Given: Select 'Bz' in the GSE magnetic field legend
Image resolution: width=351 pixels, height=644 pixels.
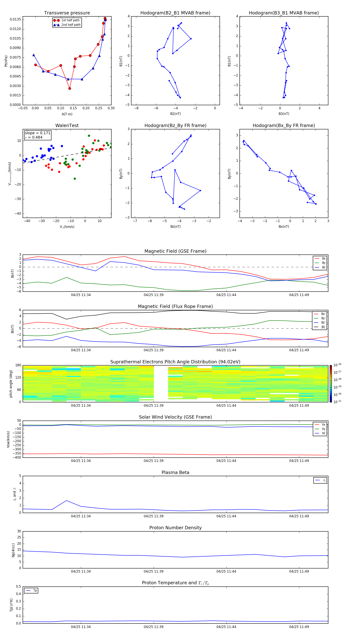Looking at the screenshot, I should pyautogui.click(x=320, y=267).
